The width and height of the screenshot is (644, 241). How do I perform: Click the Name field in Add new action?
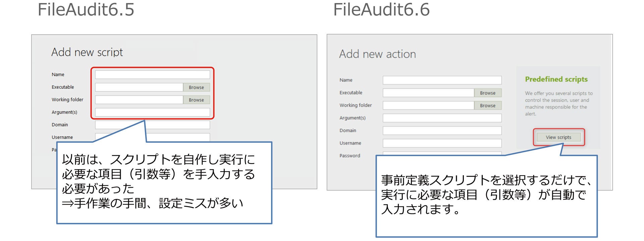pos(442,80)
